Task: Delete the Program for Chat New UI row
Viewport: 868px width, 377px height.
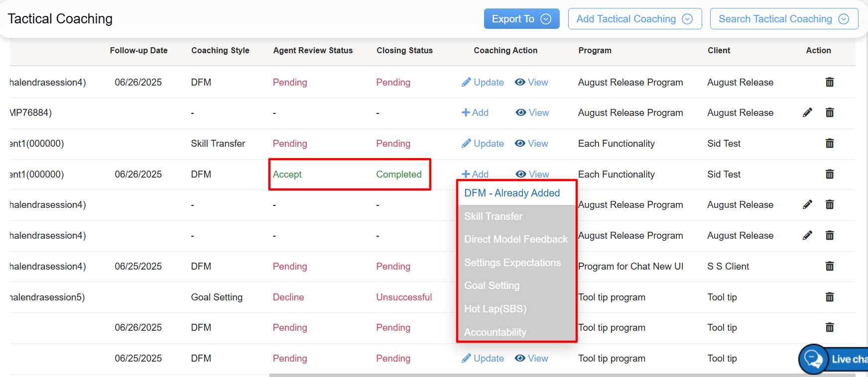Action: tap(829, 266)
